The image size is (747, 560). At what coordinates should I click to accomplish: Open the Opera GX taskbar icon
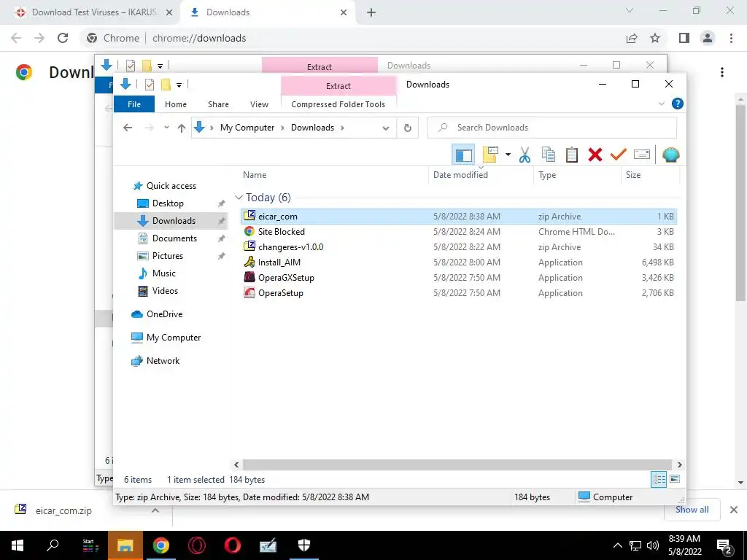pyautogui.click(x=196, y=545)
